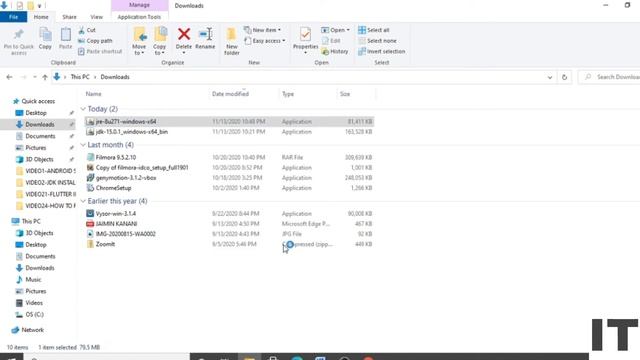Select jdk-15.0.1_windows-x64_bin file
Viewport: 640px width, 360px height.
[229, 132]
